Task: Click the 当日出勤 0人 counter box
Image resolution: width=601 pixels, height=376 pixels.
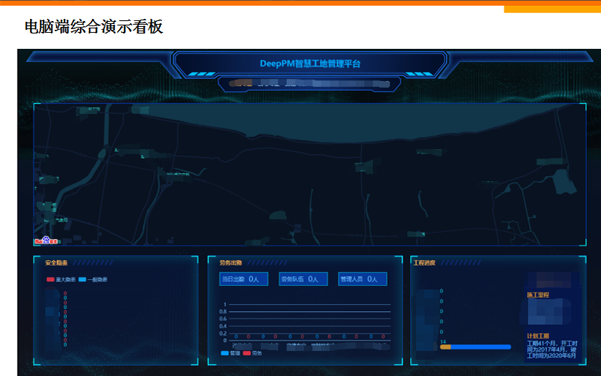Action: 243,279
